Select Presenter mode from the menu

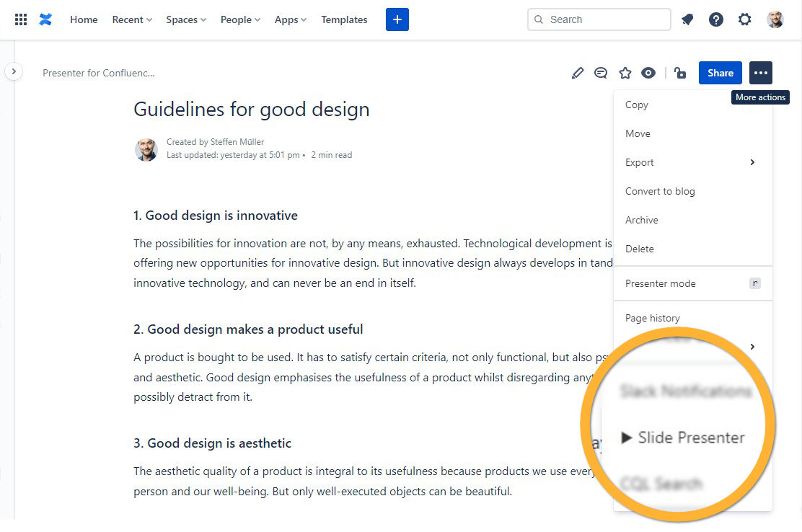click(x=661, y=283)
